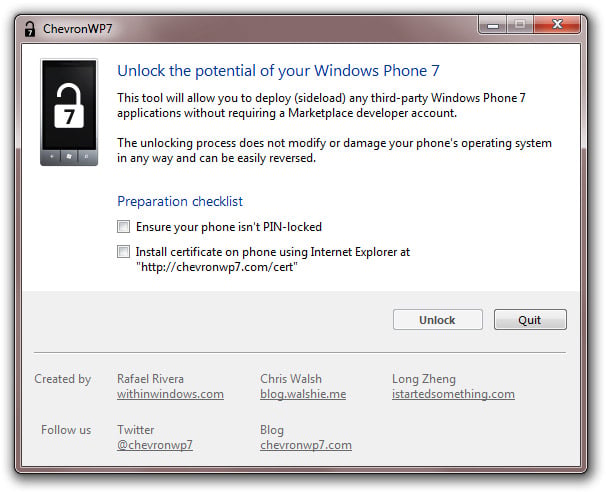Click the back arrow on phone image
The height and width of the screenshot is (492, 606).
point(52,157)
